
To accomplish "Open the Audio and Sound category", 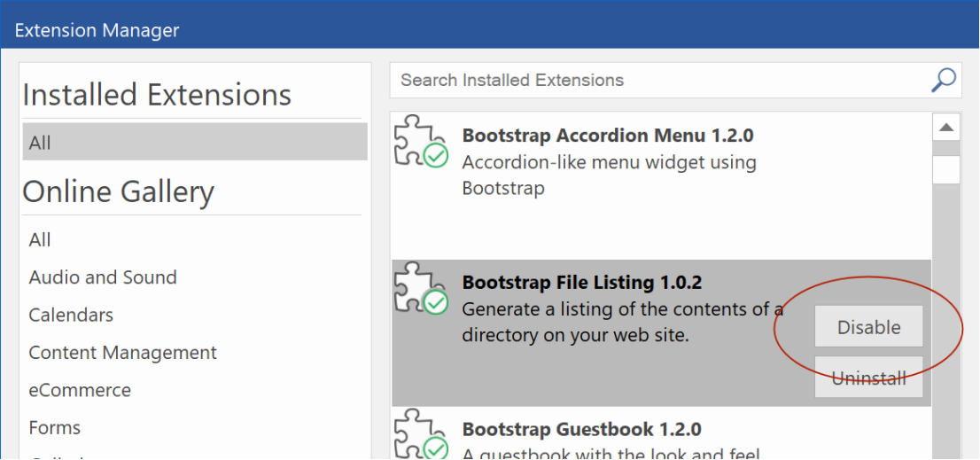I will pyautogui.click(x=103, y=277).
